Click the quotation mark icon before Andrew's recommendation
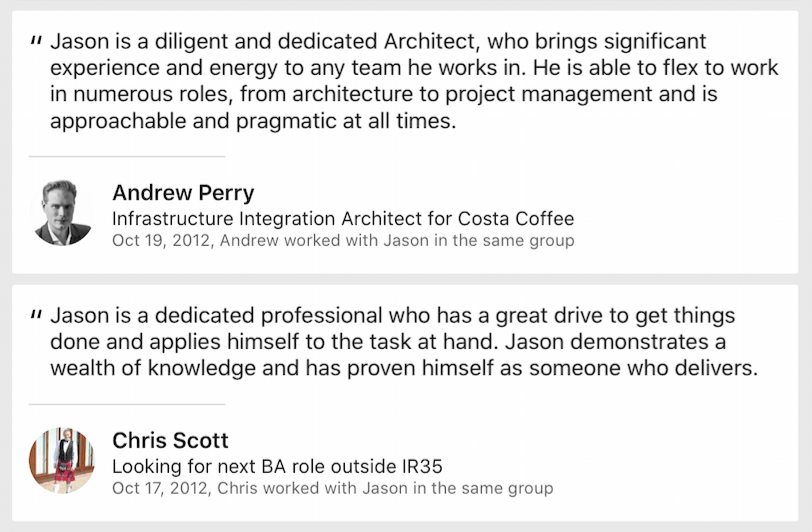 tap(37, 43)
